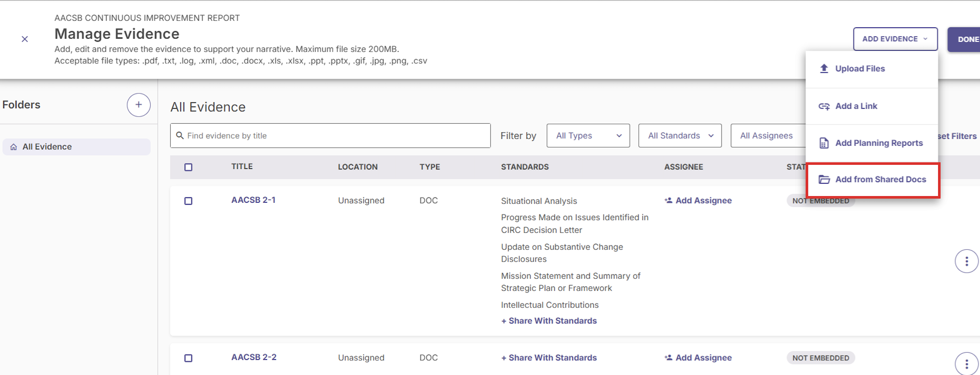Focus the Find evidence by title field

click(x=330, y=136)
